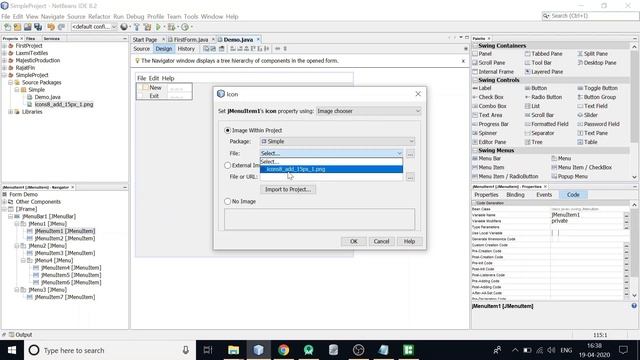The width and height of the screenshot is (640, 360).
Task: Click the Selection Mode icon in form toolbar
Action: pos(206,49)
